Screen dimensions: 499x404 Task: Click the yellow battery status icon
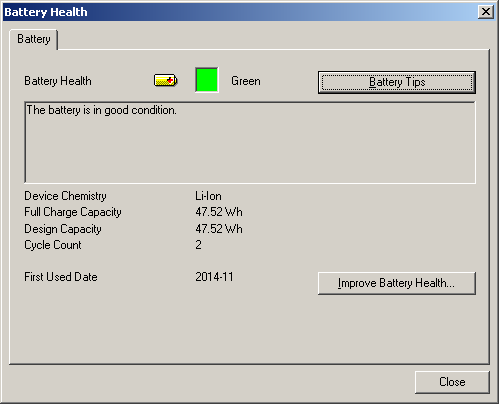(x=166, y=80)
